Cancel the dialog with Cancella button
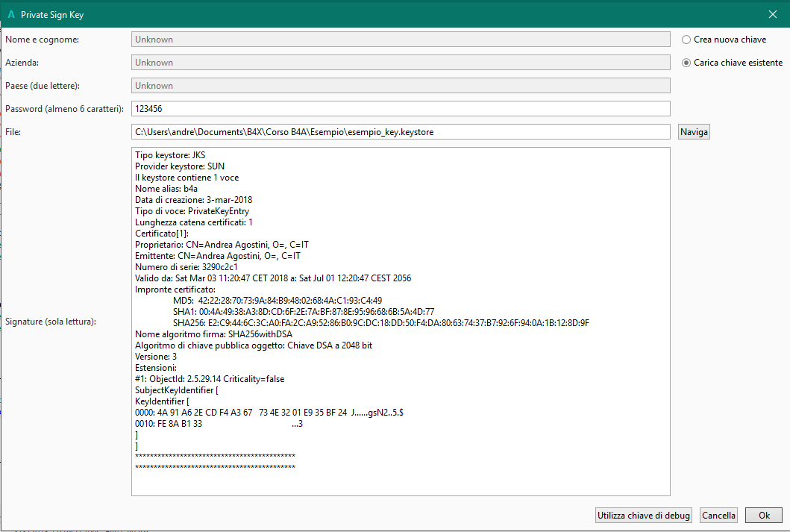790x532 pixels. pos(718,516)
